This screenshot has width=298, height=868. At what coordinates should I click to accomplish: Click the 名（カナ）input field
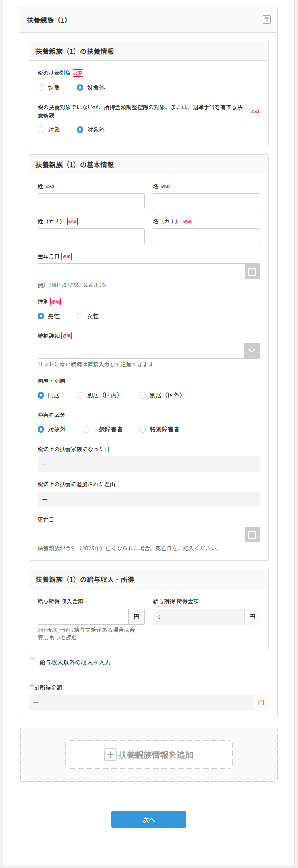[x=206, y=236]
